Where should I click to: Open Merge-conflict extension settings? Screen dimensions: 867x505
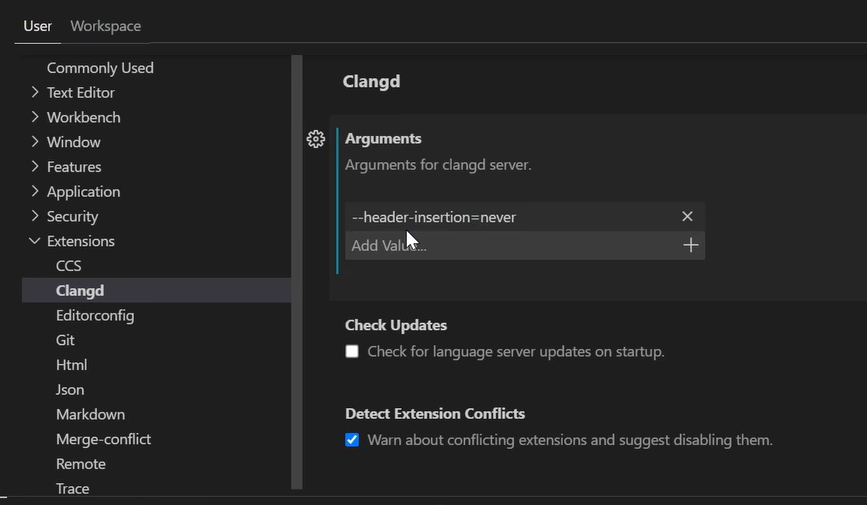(103, 439)
